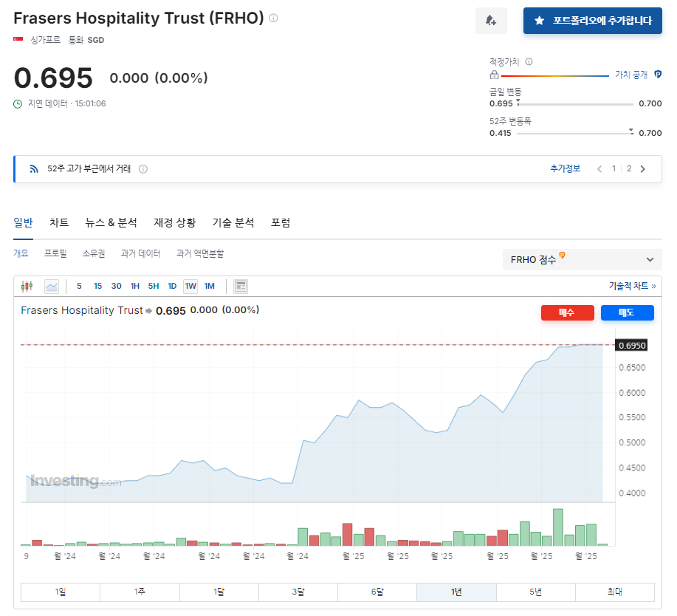Select 개요 sub-tab
This screenshot has height=616, width=677.
[21, 253]
